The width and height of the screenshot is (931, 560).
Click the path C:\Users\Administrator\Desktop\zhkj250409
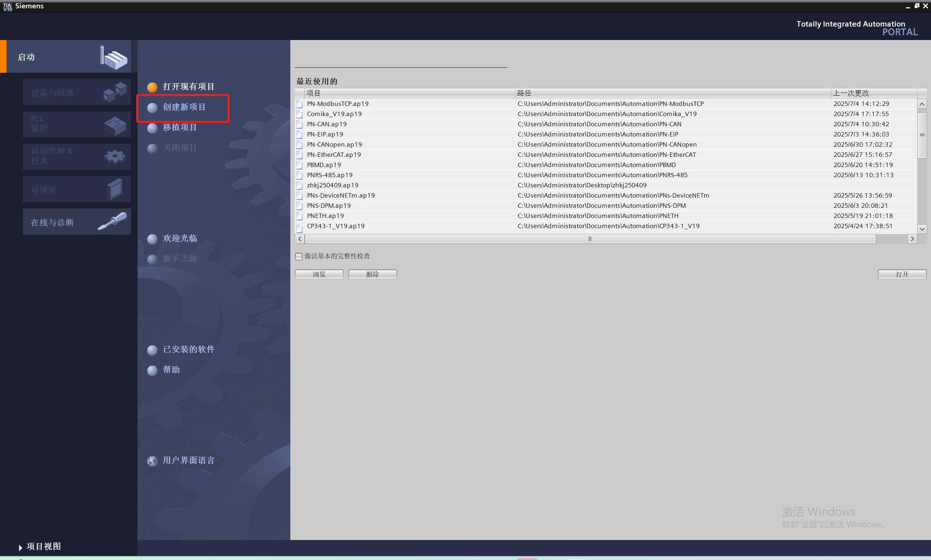pyautogui.click(x=582, y=185)
